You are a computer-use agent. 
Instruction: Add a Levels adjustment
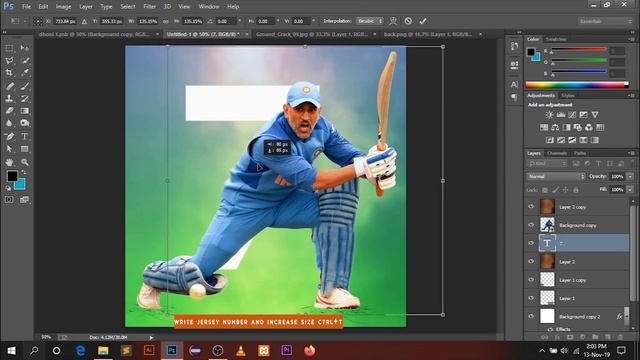561,115
